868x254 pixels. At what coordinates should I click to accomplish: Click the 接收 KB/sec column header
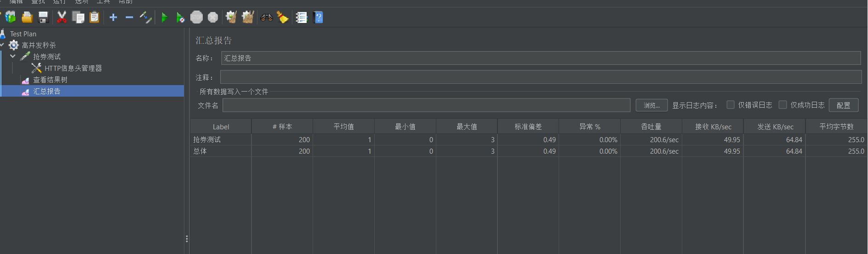click(x=713, y=127)
